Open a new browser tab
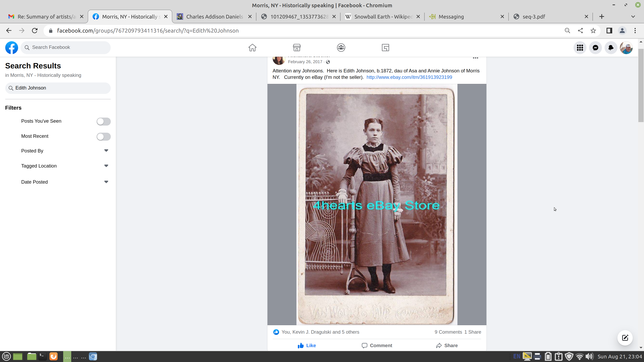This screenshot has width=644, height=362. click(602, 16)
